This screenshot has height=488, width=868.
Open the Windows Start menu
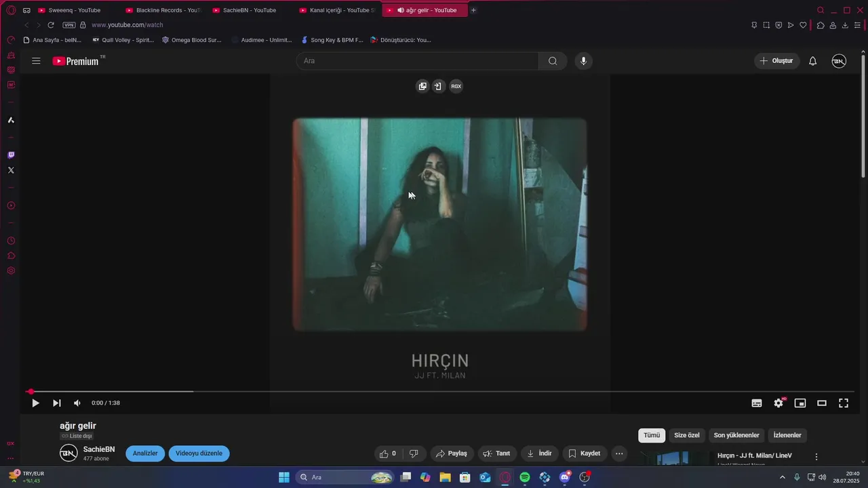[x=284, y=477]
